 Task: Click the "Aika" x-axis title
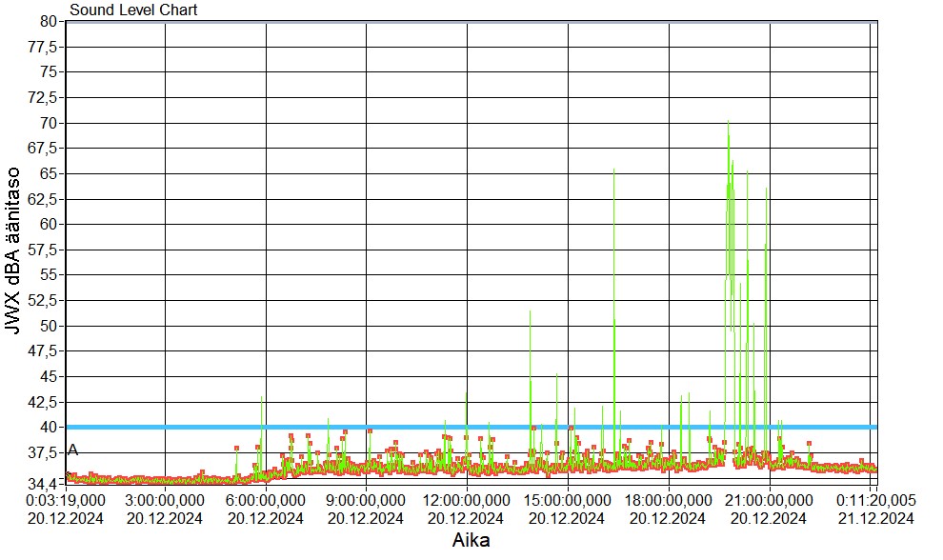click(471, 540)
